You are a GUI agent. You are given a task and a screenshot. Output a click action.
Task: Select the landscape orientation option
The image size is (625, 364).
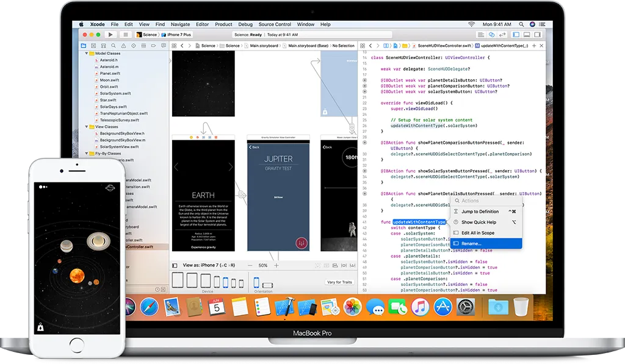click(267, 285)
